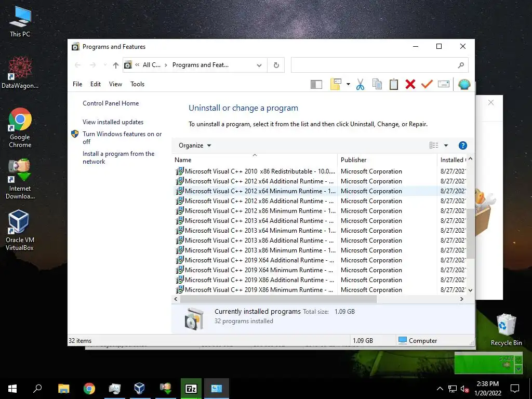Click the blue help question mark icon

(x=462, y=145)
